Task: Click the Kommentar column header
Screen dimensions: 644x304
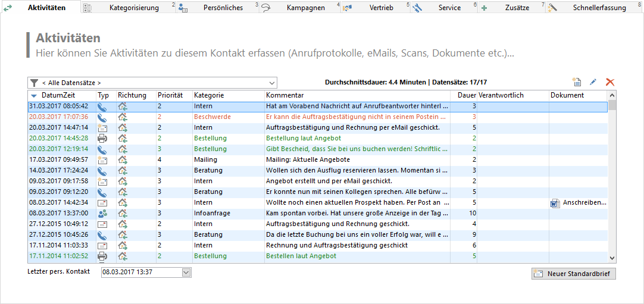Action: 285,95
